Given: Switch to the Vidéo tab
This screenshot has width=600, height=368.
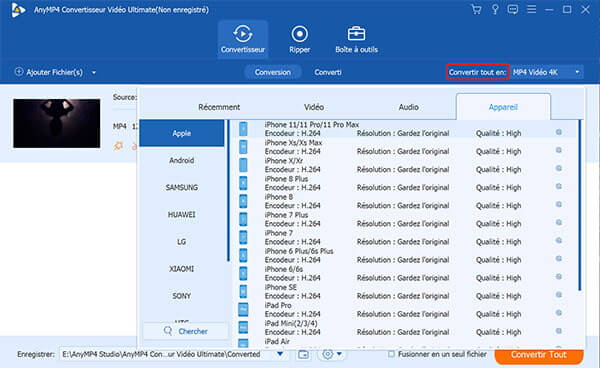Looking at the screenshot, I should [314, 107].
